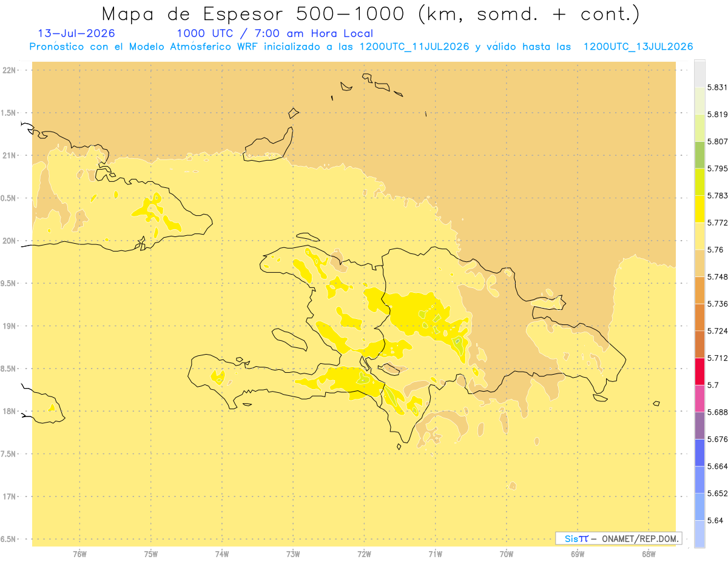Click the legend value 5.652

pos(717,493)
